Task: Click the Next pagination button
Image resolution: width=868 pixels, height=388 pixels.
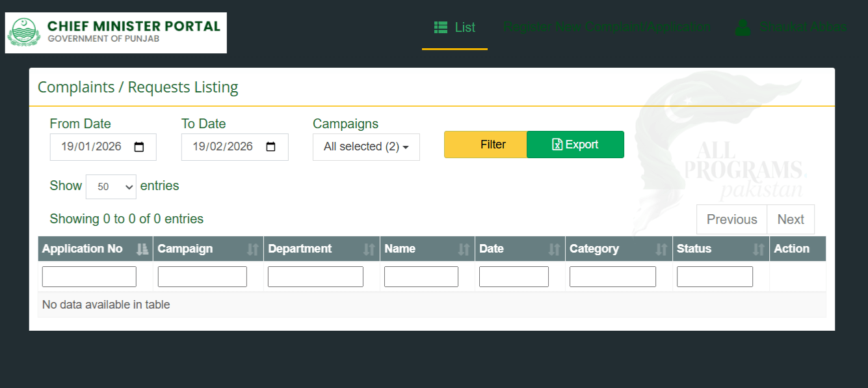Action: pyautogui.click(x=791, y=219)
